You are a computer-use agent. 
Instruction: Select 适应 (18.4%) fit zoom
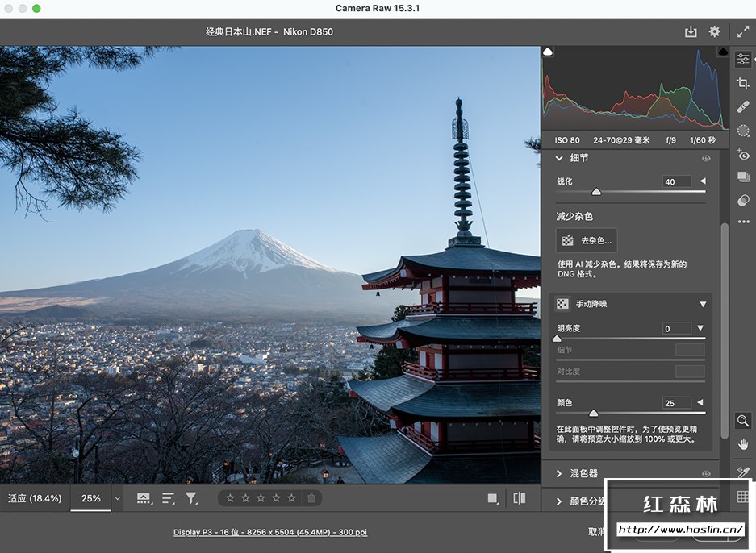click(x=35, y=498)
